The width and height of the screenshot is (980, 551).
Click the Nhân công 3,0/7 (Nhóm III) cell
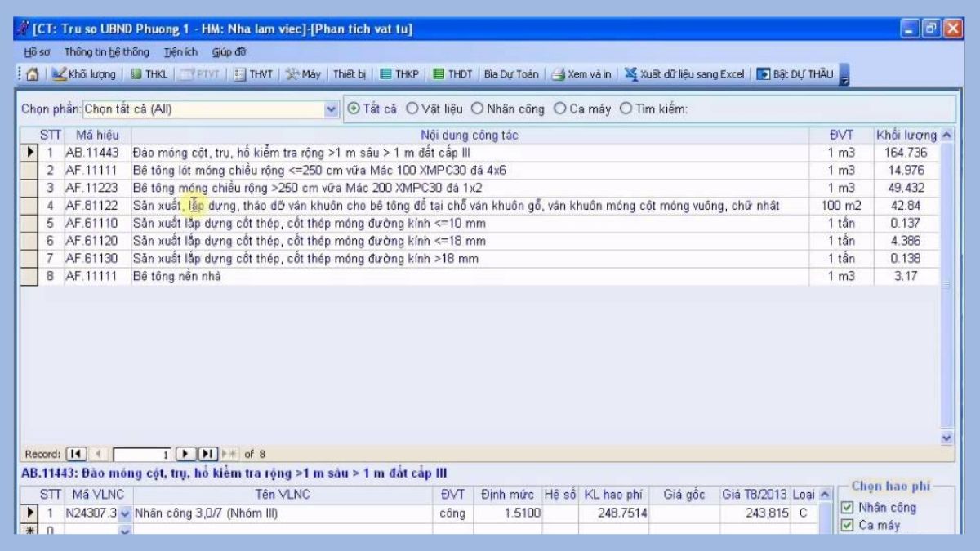(282, 513)
